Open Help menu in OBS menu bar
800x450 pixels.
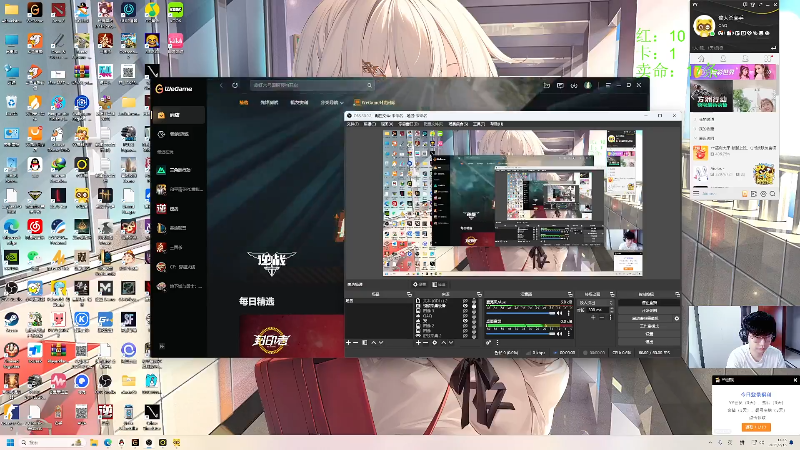coord(496,123)
